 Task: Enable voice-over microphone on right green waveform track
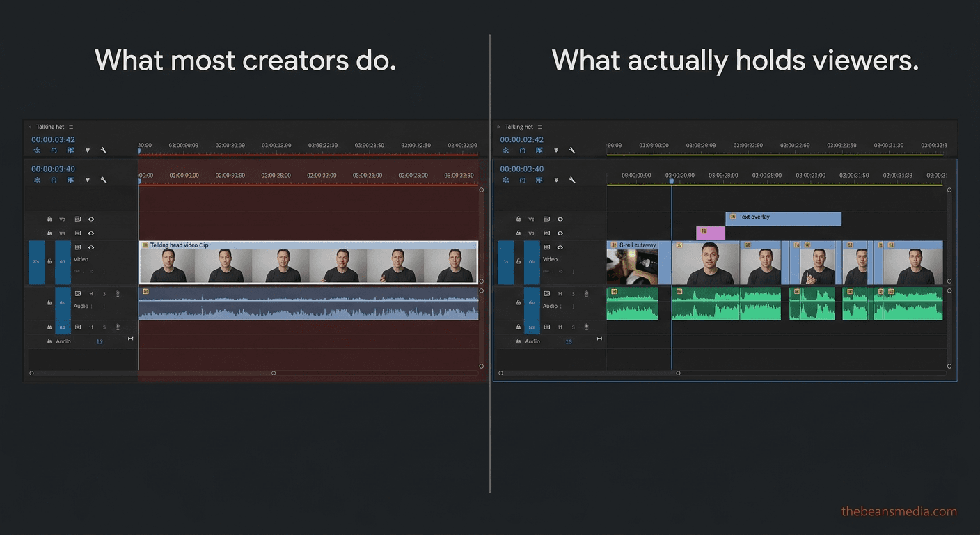(587, 294)
